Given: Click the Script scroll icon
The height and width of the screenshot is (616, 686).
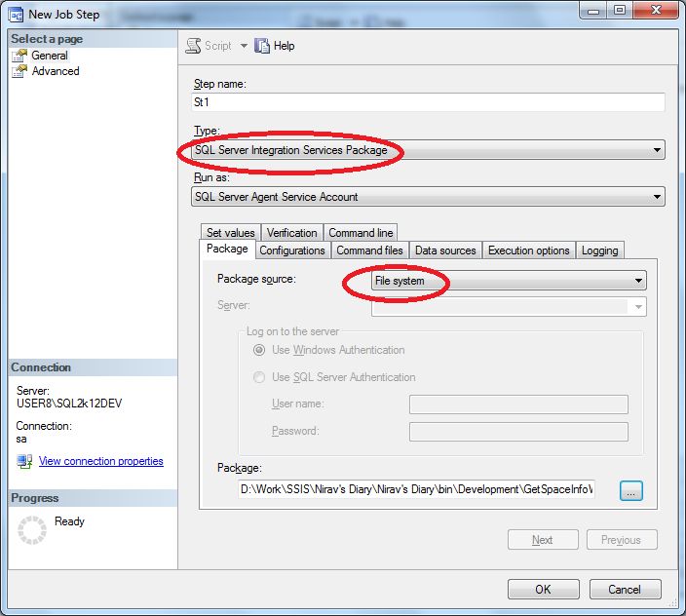Looking at the screenshot, I should 193,46.
